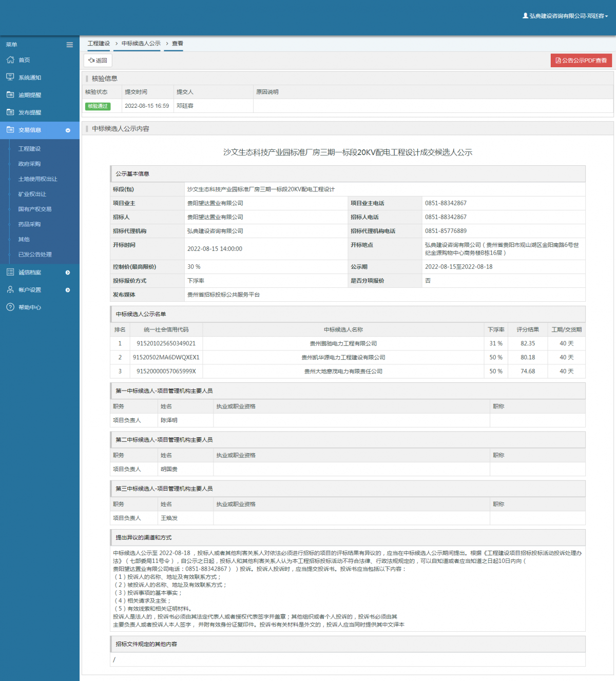Open user account dropdown 邓廷容
616x681 pixels.
pyautogui.click(x=565, y=16)
